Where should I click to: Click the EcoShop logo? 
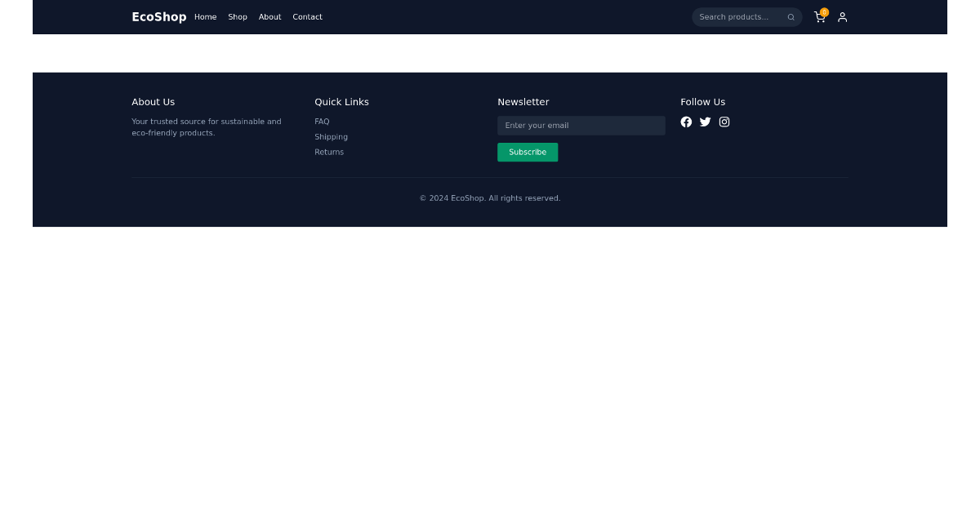[158, 16]
